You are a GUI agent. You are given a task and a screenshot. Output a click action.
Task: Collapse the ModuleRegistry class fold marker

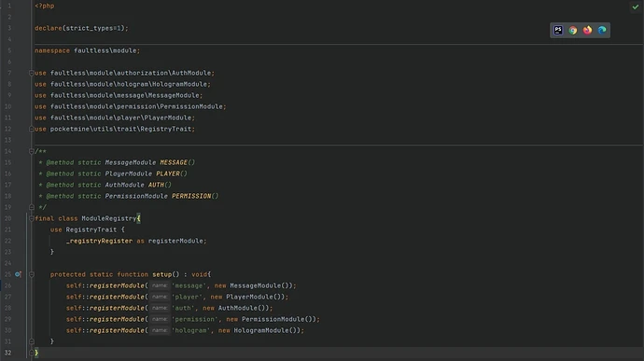[32, 218]
